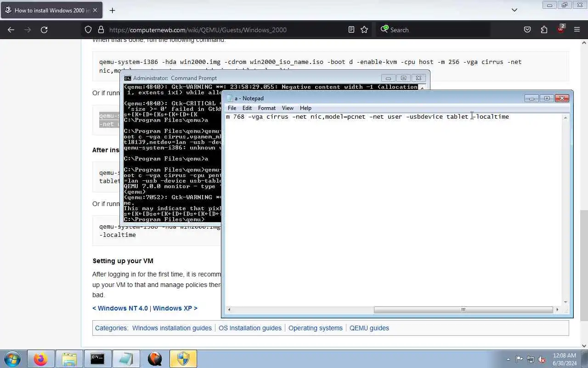Click Notepad horizontal scroll right arrow
The height and width of the screenshot is (368, 588).
tap(557, 310)
